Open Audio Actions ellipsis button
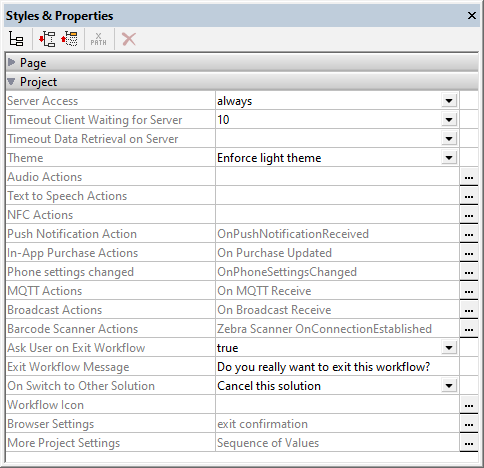Image resolution: width=484 pixels, height=468 pixels. (469, 177)
